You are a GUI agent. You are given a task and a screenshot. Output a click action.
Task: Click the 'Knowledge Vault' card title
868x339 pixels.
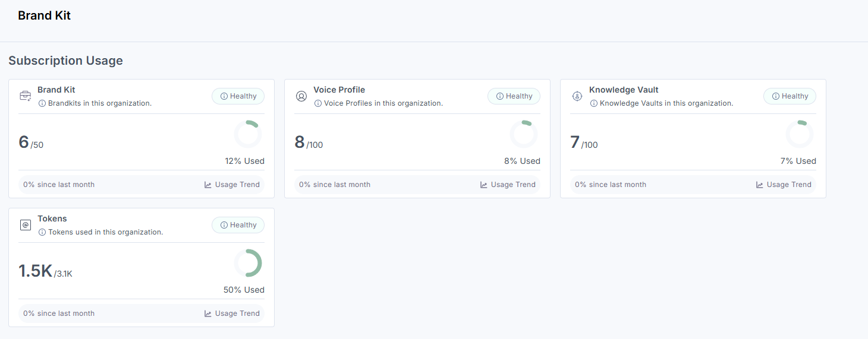(x=624, y=90)
